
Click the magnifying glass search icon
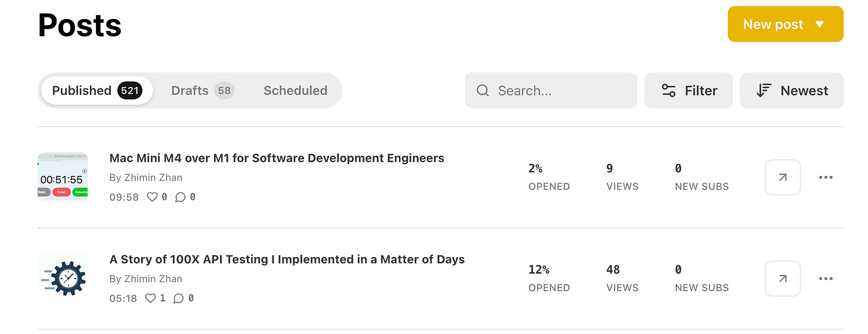click(483, 91)
